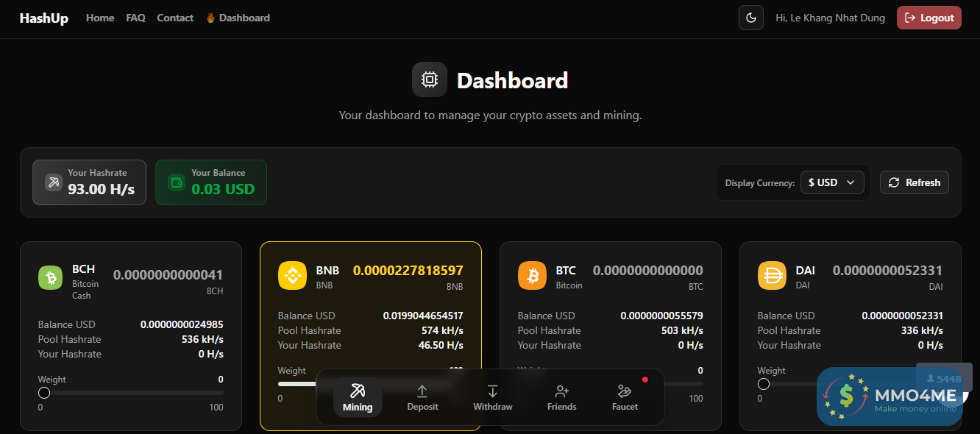Open the Dashboard nav link
This screenshot has height=434, width=980.
click(238, 18)
